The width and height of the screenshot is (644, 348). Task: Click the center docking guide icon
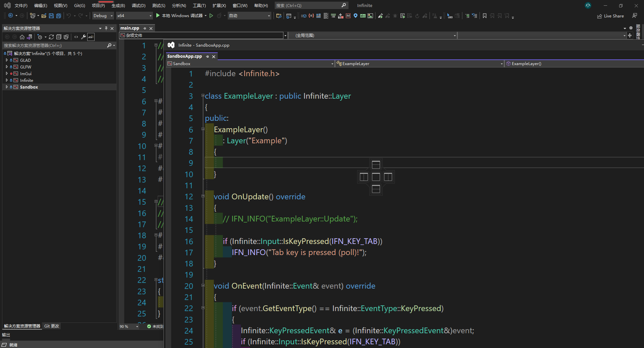376,177
